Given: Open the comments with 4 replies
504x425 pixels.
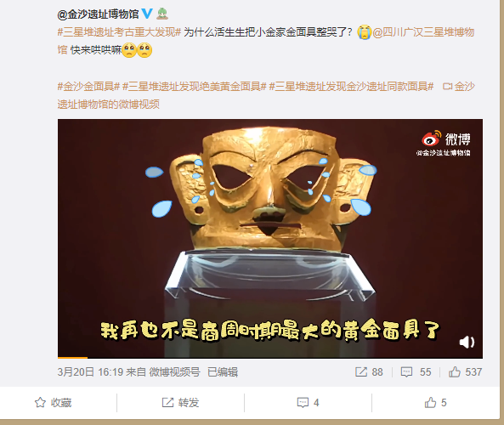Looking at the screenshot, I should (x=308, y=403).
